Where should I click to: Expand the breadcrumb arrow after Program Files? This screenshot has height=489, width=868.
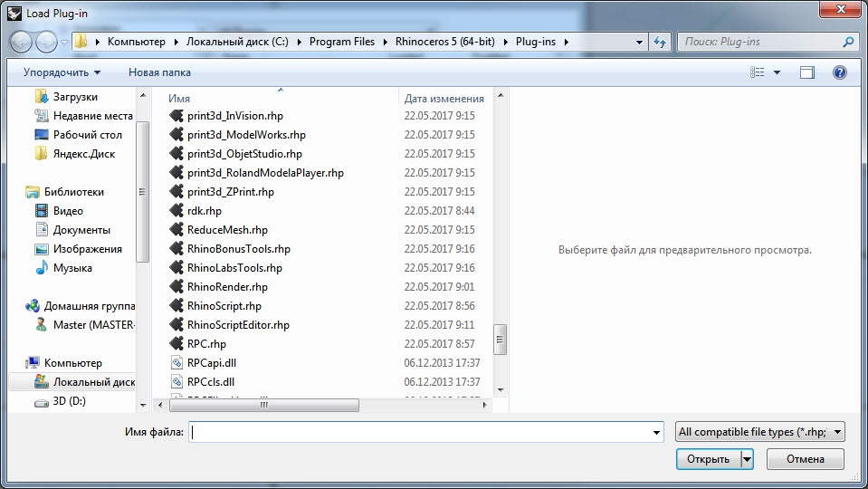(386, 42)
